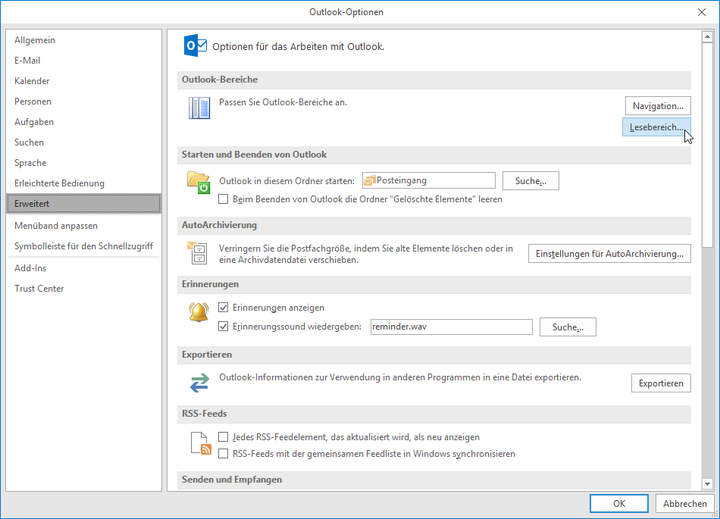Click the Outlook logo icon in the header
Image resolution: width=720 pixels, height=519 pixels.
pos(195,45)
